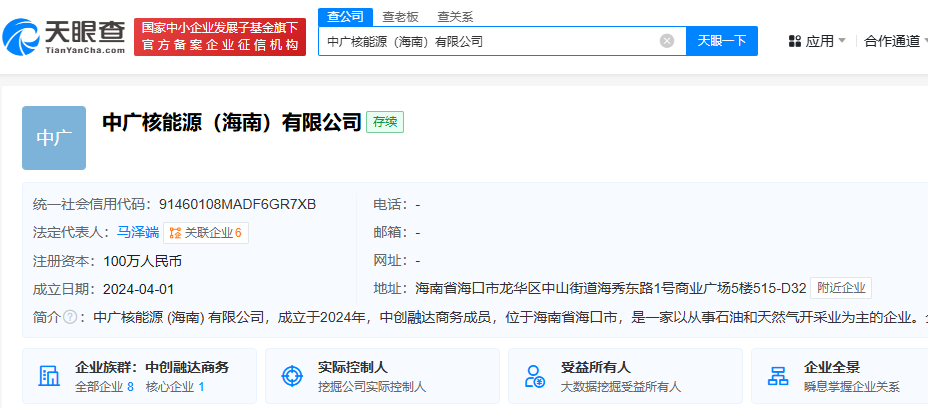Image resolution: width=928 pixels, height=408 pixels.
Task: Click the 简介 company description text
Action: click(x=511, y=317)
